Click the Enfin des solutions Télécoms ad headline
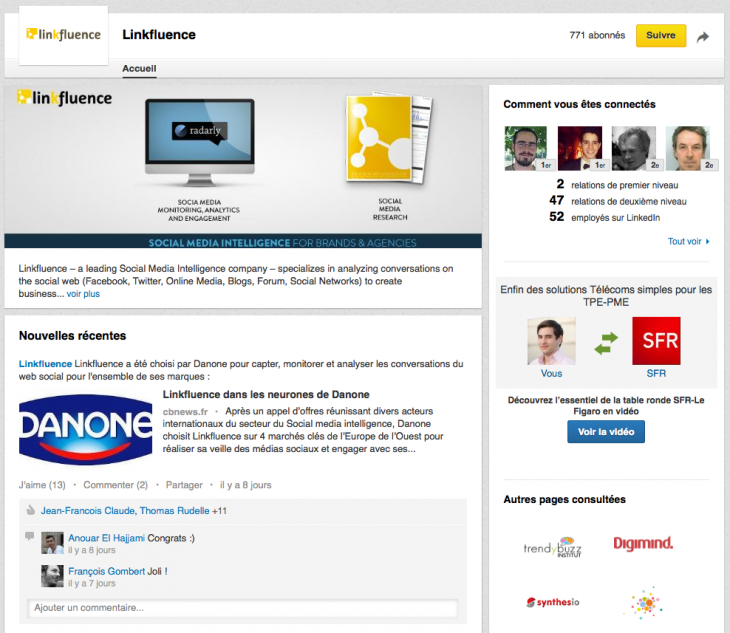This screenshot has width=730, height=633. 606,296
